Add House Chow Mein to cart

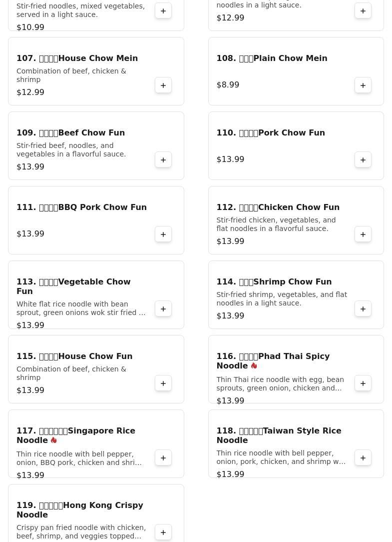(163, 85)
